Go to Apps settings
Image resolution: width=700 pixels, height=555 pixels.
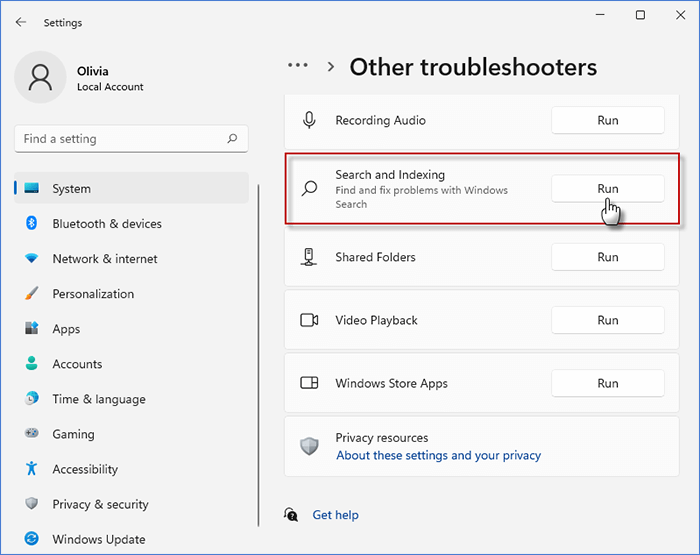pos(66,329)
